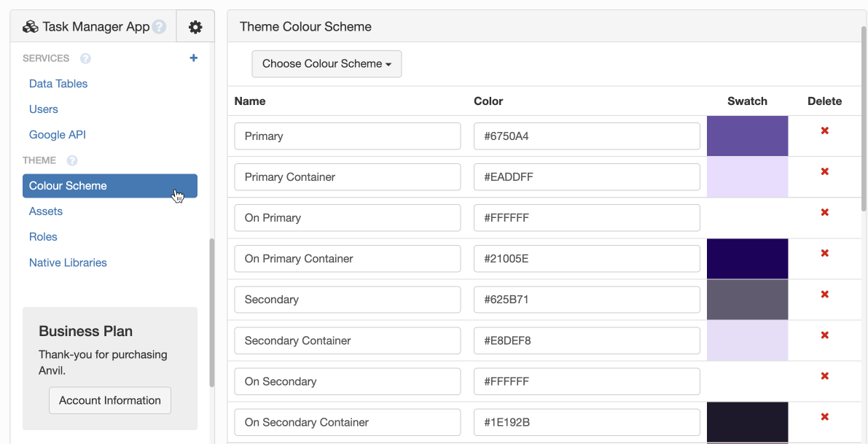This screenshot has width=868, height=444.
Task: Delete the Primary Container colour
Action: point(824,172)
